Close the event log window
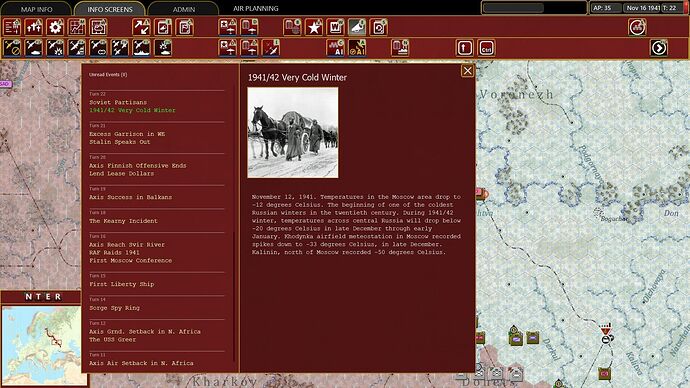The height and width of the screenshot is (388, 690). coord(467,71)
